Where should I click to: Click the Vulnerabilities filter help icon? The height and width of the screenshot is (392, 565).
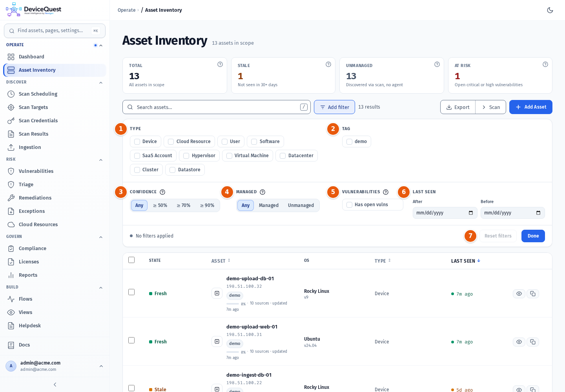386,192
